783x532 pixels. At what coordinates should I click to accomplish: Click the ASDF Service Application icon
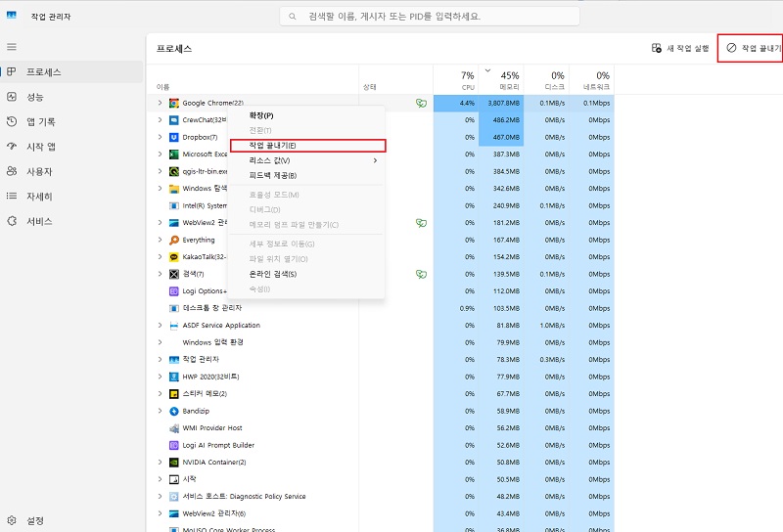pos(174,326)
